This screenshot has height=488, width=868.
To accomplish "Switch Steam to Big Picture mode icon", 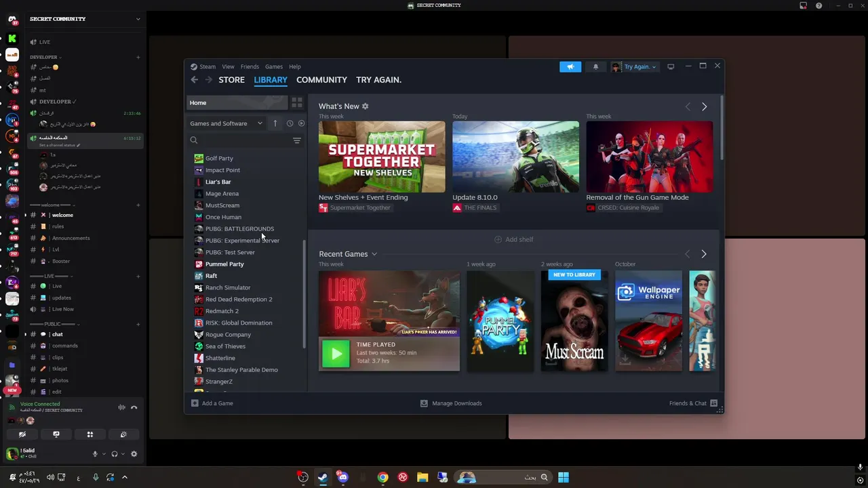I will tap(671, 66).
